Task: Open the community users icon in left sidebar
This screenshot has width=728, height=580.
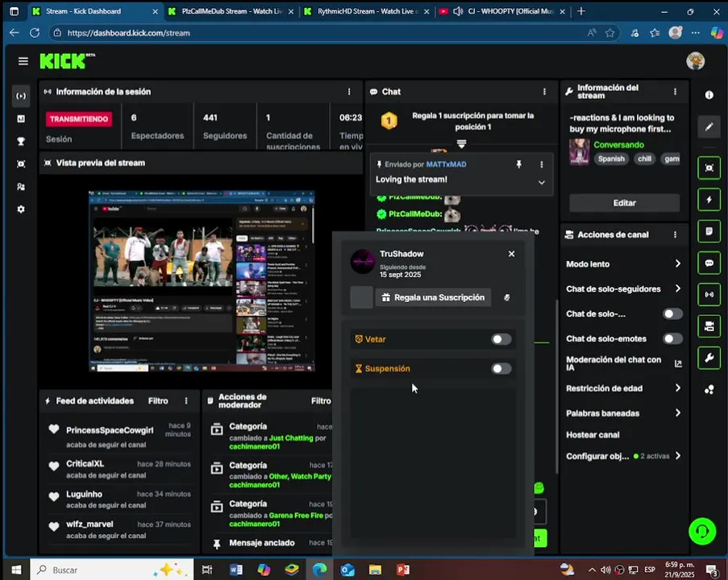Action: [21, 187]
